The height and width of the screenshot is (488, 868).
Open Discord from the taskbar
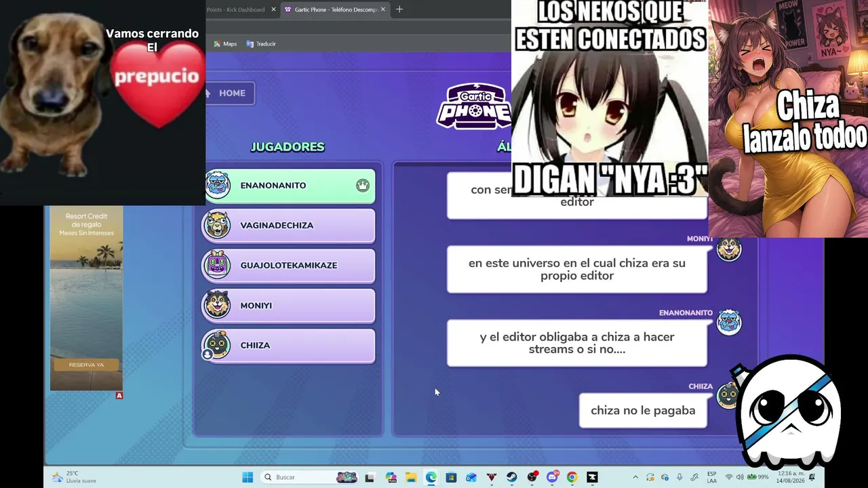pyautogui.click(x=553, y=477)
